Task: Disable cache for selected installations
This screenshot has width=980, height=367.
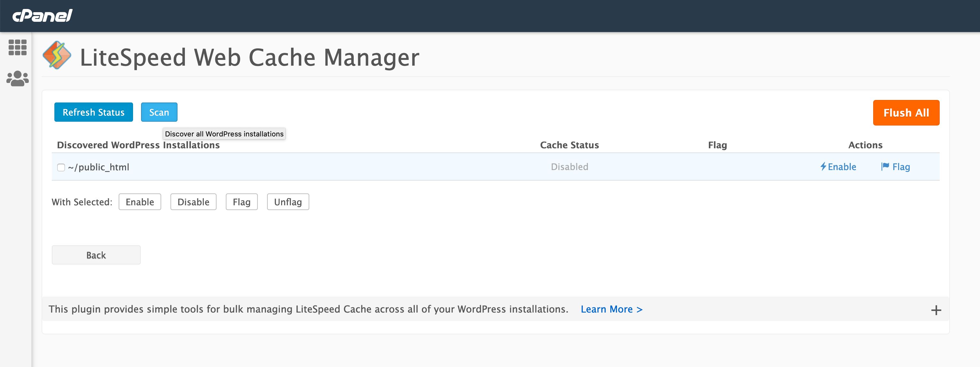Action: pos(193,202)
